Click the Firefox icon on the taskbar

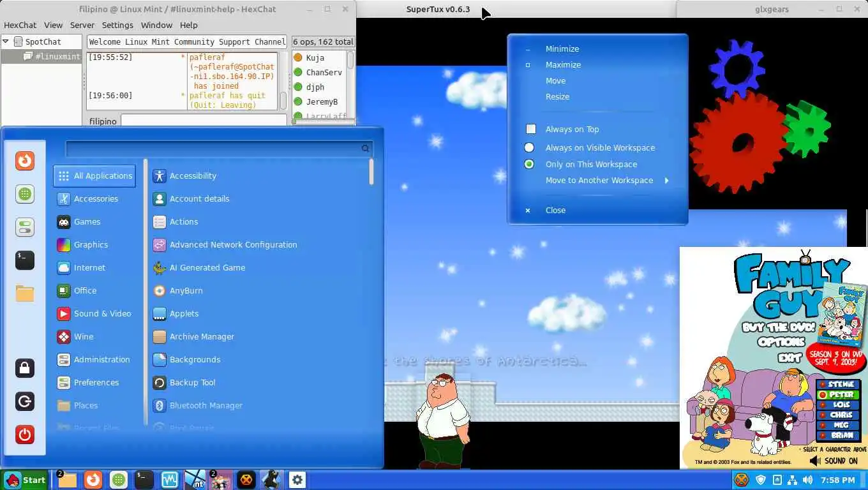93,480
